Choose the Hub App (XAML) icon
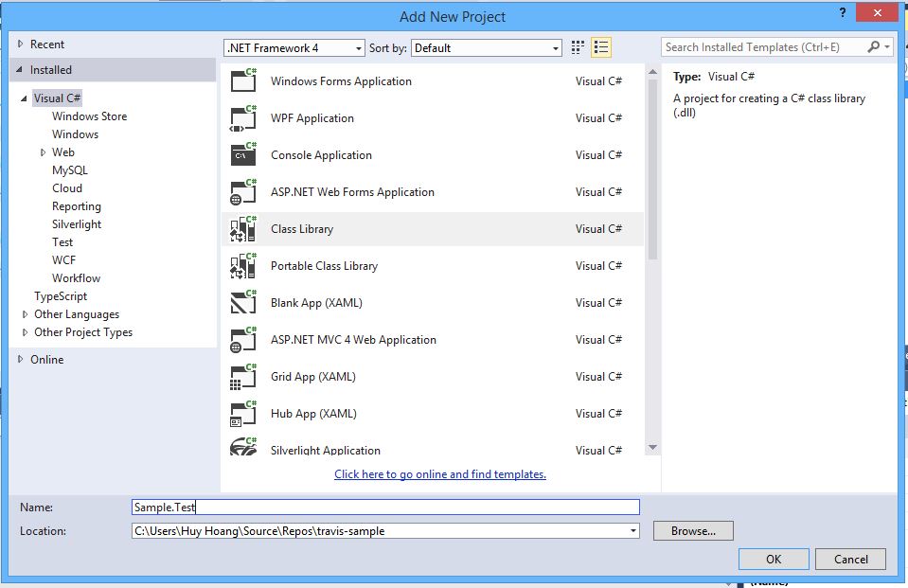 [243, 414]
